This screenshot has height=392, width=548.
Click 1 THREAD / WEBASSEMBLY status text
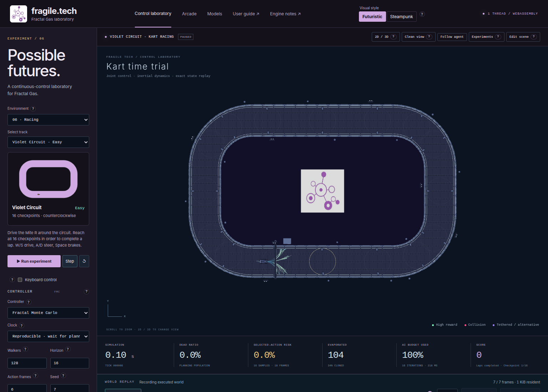(512, 14)
